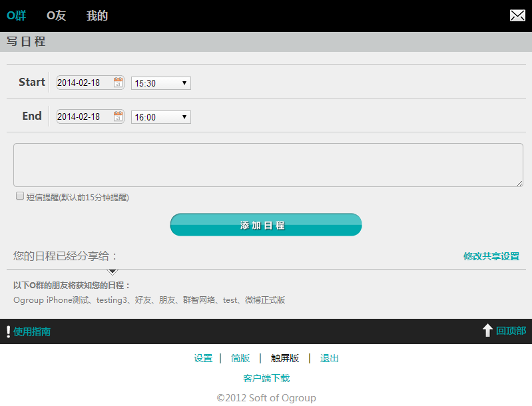Open the 我的 tab

(x=97, y=15)
